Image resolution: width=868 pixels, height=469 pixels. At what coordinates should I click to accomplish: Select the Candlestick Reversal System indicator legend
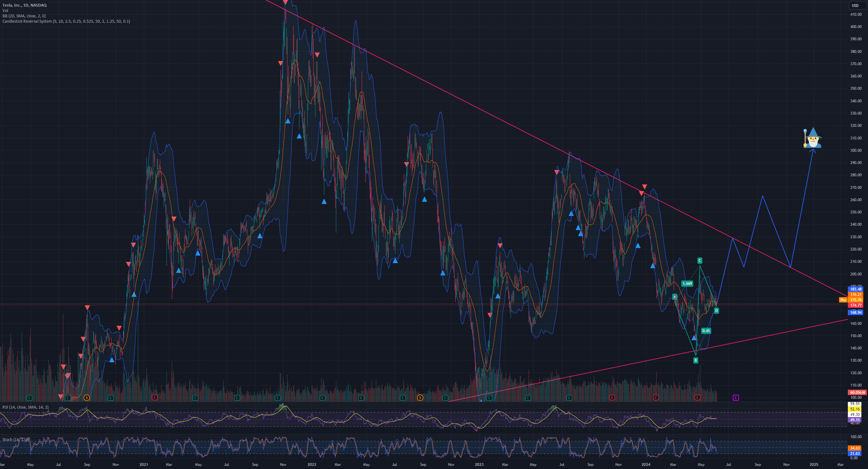coord(66,21)
